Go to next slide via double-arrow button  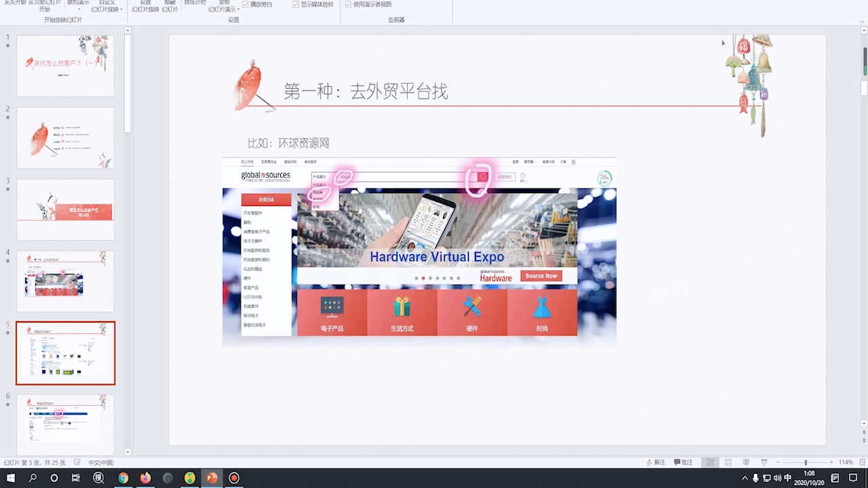[864, 441]
